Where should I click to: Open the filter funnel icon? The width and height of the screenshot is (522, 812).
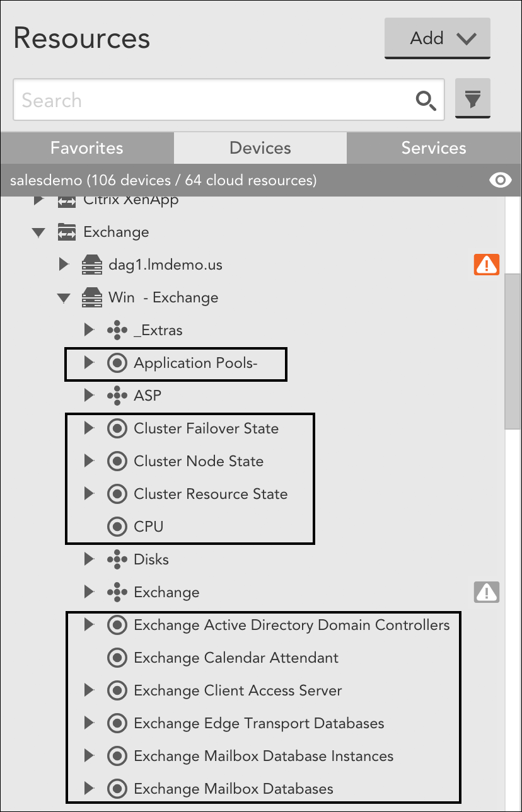473,100
